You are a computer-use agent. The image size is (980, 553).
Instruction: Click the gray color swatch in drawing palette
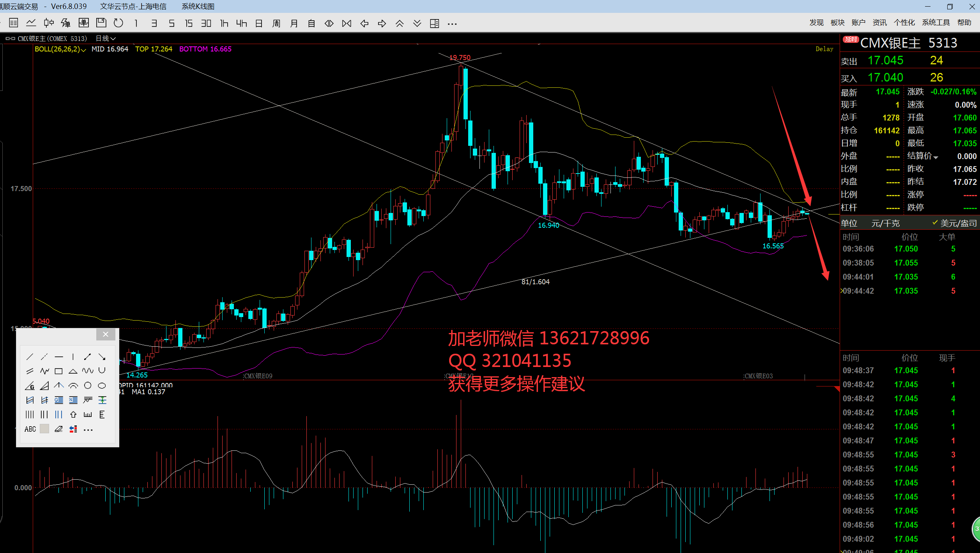click(x=44, y=429)
